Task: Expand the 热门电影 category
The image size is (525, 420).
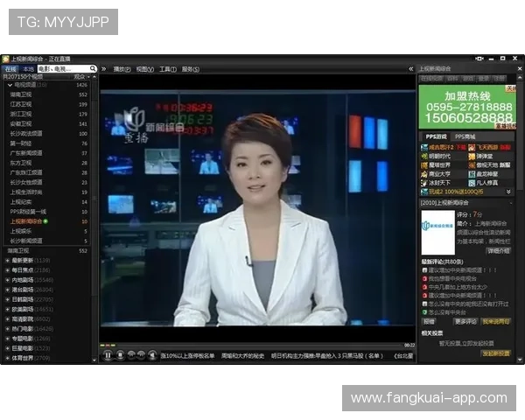Action: 7,329
